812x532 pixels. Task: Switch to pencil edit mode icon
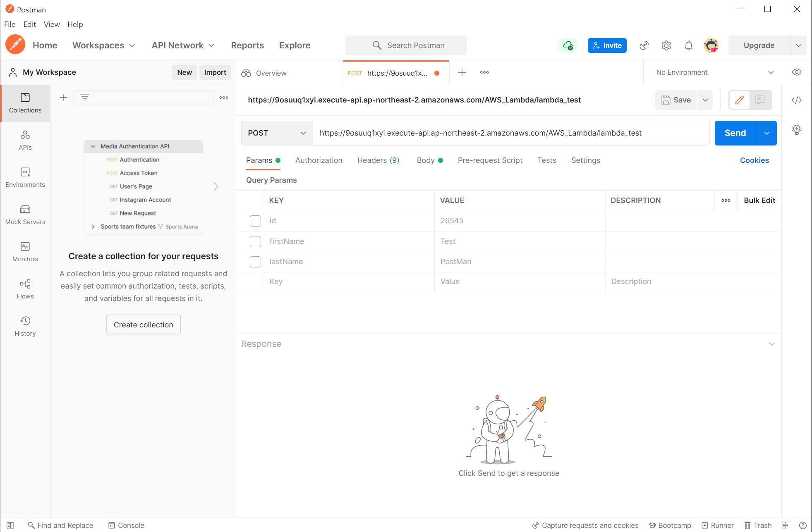740,100
